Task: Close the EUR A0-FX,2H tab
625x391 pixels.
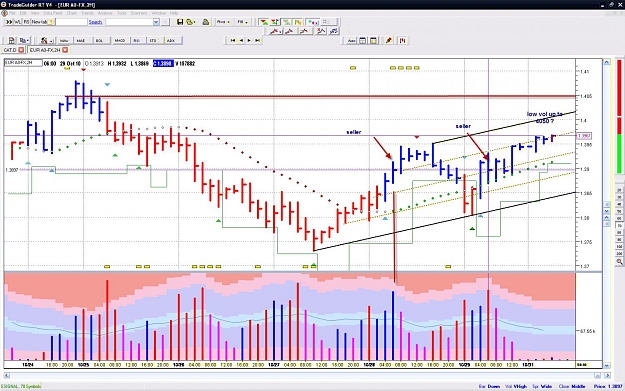Action: (65, 50)
